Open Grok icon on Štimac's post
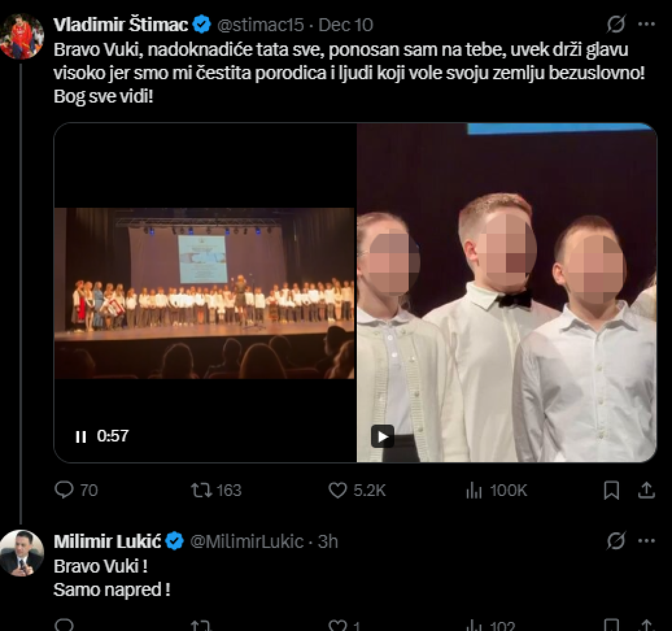This screenshot has width=672, height=631. (616, 25)
